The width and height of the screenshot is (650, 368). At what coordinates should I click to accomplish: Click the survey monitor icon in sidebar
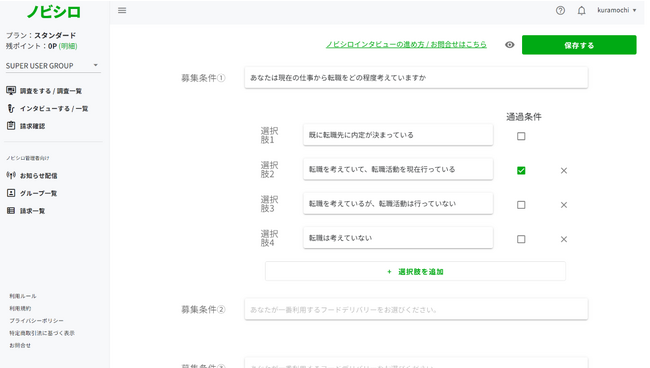11,90
